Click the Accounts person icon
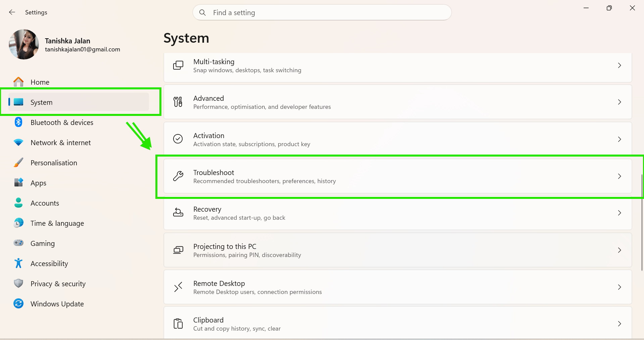Image resolution: width=644 pixels, height=340 pixels. click(x=18, y=203)
